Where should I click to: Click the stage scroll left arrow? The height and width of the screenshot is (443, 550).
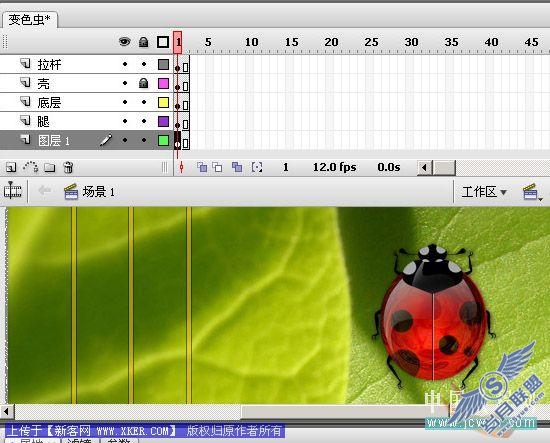(7, 411)
